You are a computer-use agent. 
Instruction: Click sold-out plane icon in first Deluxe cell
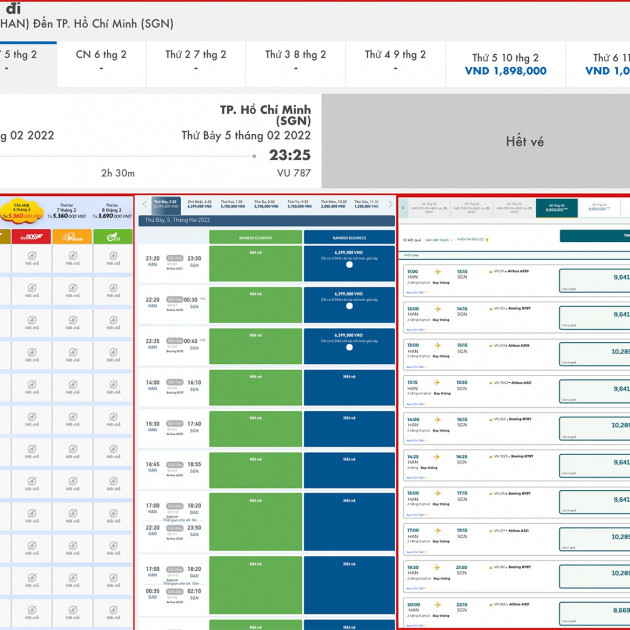pyautogui.click(x=73, y=256)
